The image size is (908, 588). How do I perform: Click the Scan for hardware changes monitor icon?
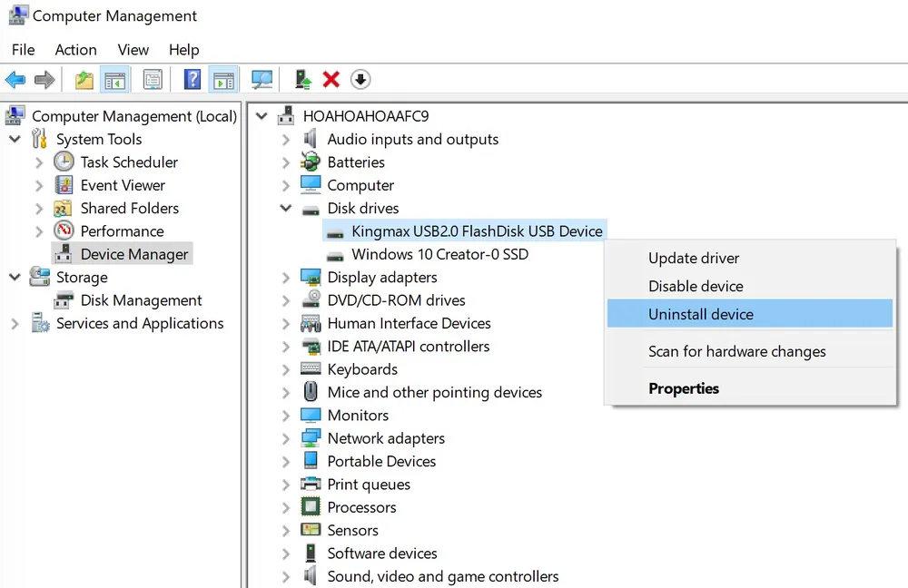[x=262, y=80]
